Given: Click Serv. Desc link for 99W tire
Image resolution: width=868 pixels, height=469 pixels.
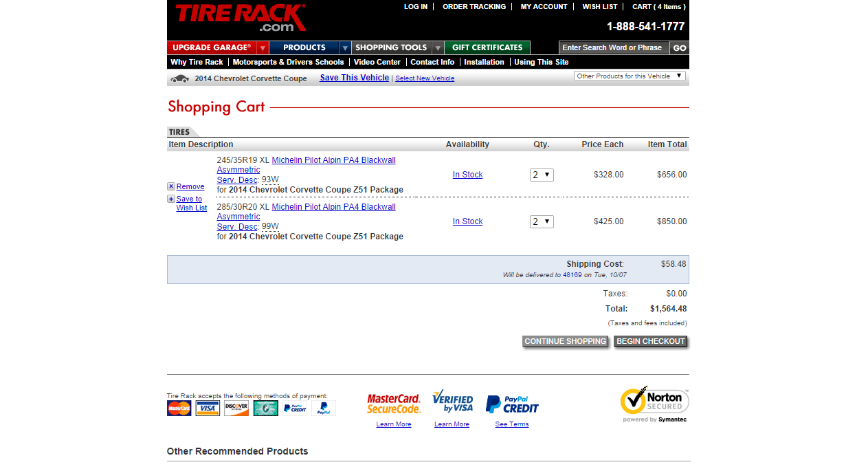Looking at the screenshot, I should tap(237, 226).
